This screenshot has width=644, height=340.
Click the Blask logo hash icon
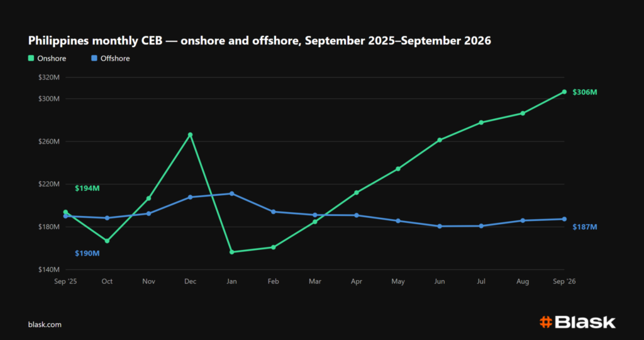tap(545, 322)
